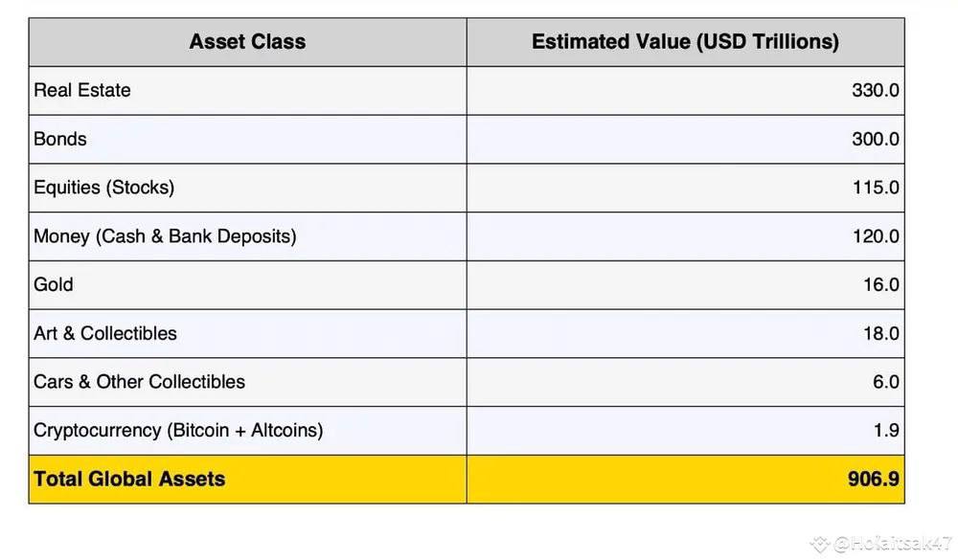The height and width of the screenshot is (560, 958).
Task: Select the Art & Collectibles cell
Action: (x=247, y=333)
